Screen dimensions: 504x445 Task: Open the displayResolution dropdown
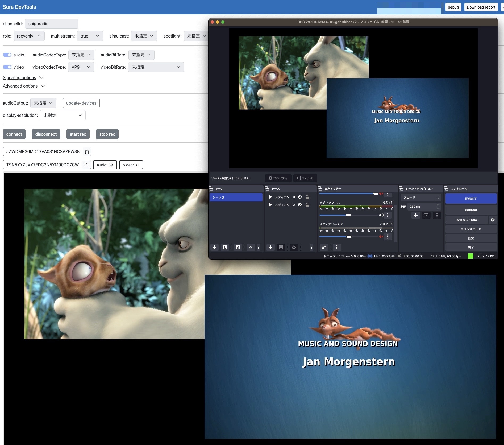click(x=63, y=115)
